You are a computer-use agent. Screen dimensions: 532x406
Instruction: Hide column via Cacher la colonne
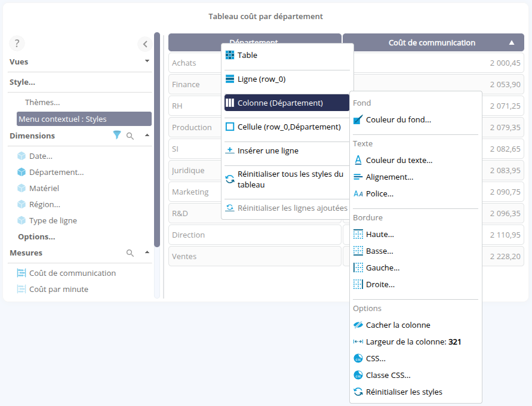397,325
